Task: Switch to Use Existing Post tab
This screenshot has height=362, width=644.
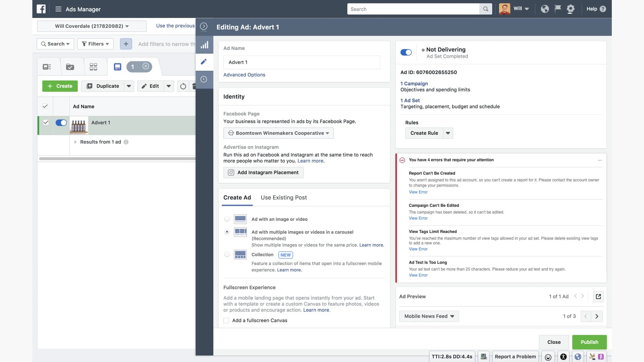Action: click(283, 198)
